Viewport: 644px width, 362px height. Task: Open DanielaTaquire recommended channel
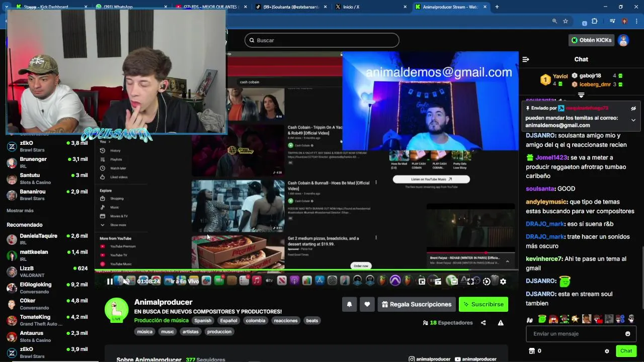(48, 239)
